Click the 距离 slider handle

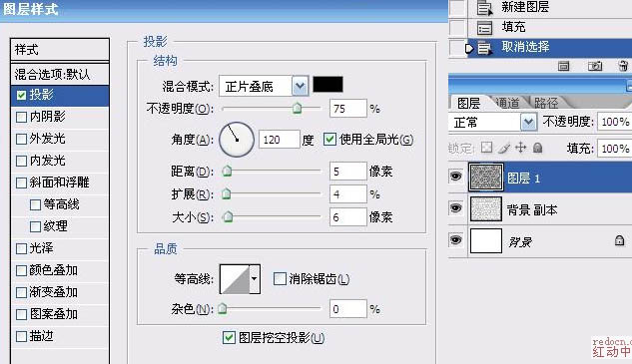[x=227, y=172]
